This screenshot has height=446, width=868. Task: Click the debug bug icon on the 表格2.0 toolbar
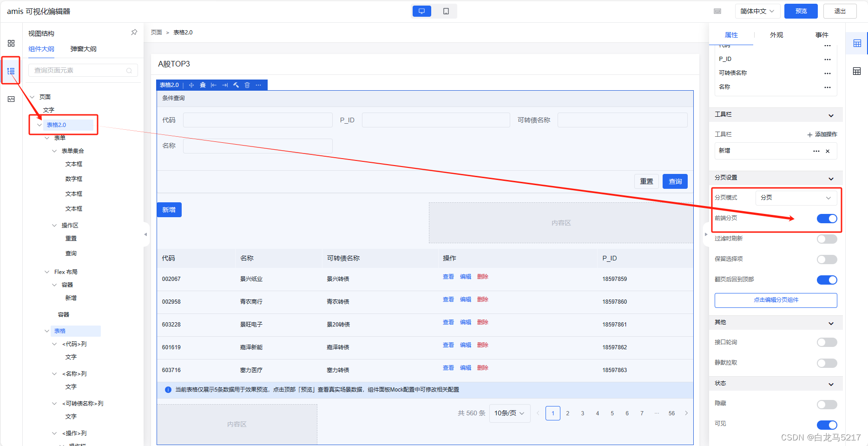point(203,85)
